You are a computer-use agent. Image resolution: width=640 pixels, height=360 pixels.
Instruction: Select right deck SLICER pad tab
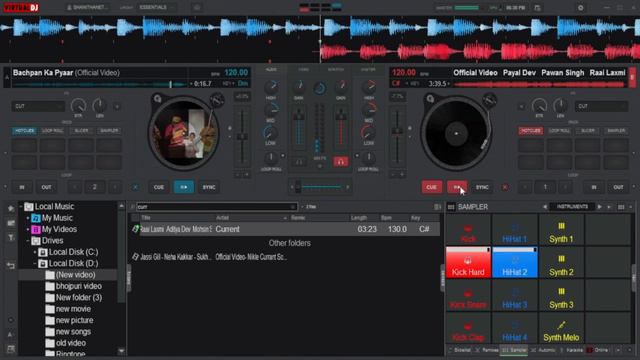588,131
